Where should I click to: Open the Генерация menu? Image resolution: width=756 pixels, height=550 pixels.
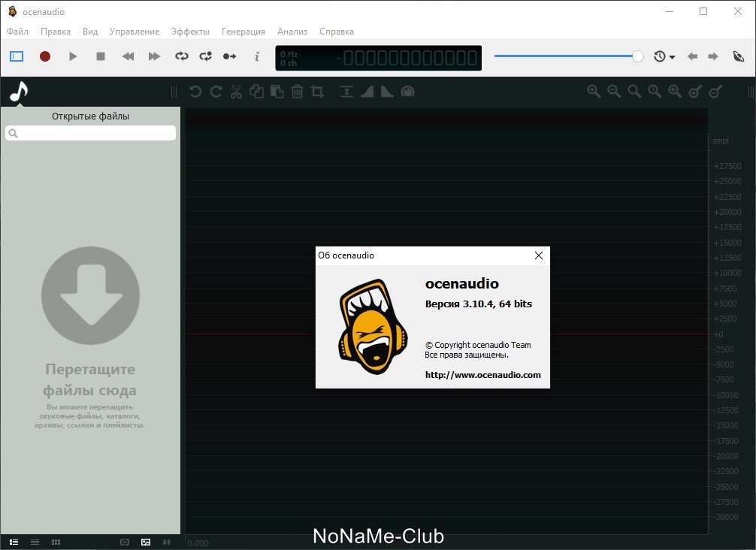[243, 32]
